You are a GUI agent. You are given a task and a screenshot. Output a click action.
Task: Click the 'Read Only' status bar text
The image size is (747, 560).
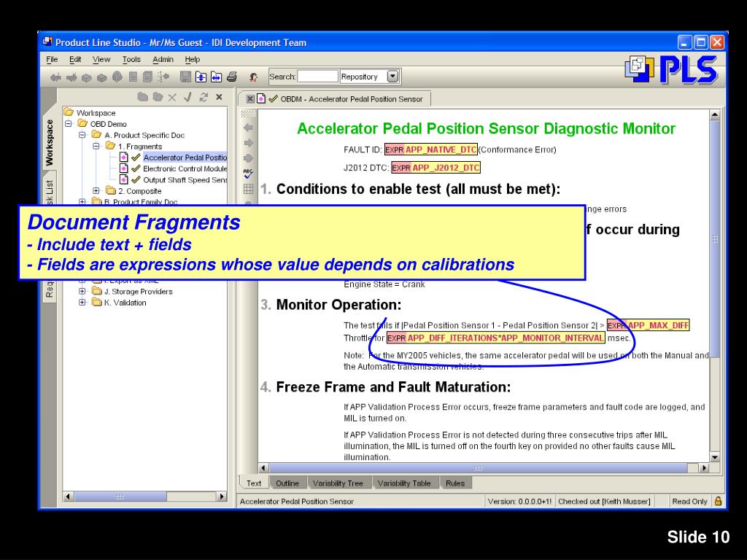689,502
